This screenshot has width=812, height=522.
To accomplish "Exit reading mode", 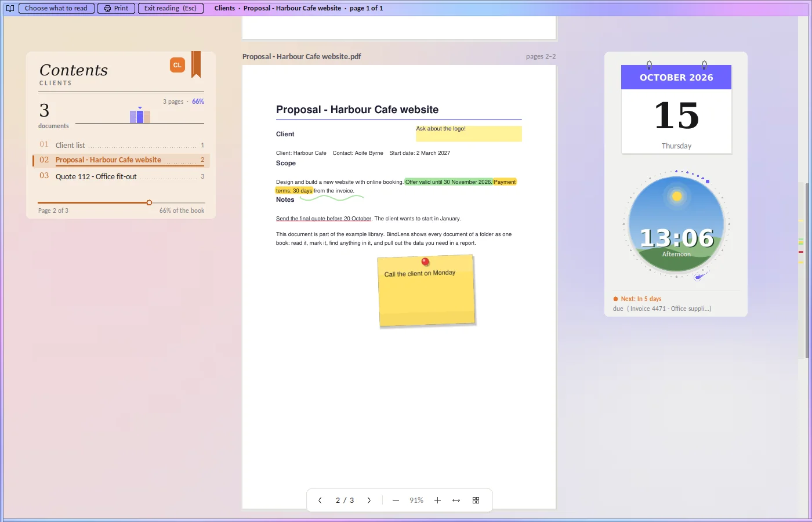I will tap(171, 8).
